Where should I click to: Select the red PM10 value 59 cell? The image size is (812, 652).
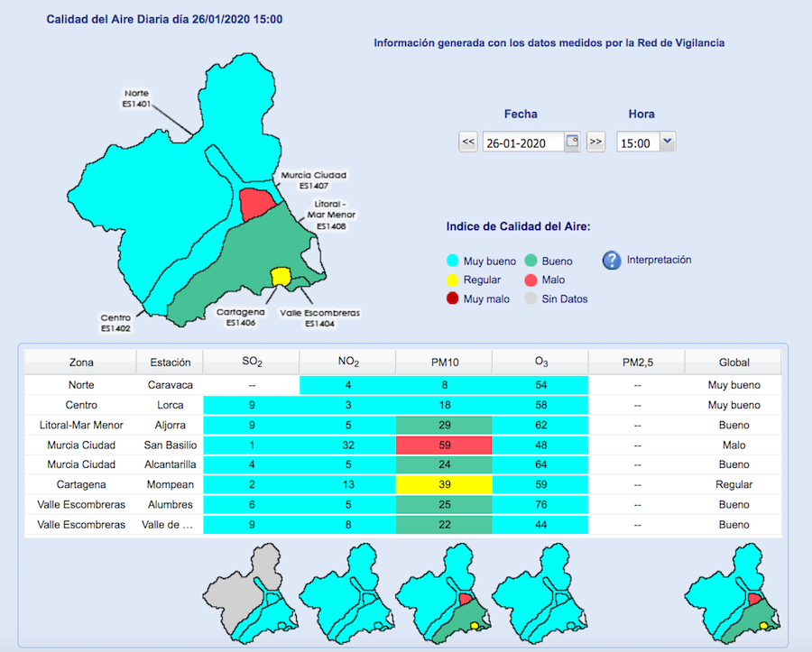[x=443, y=445]
